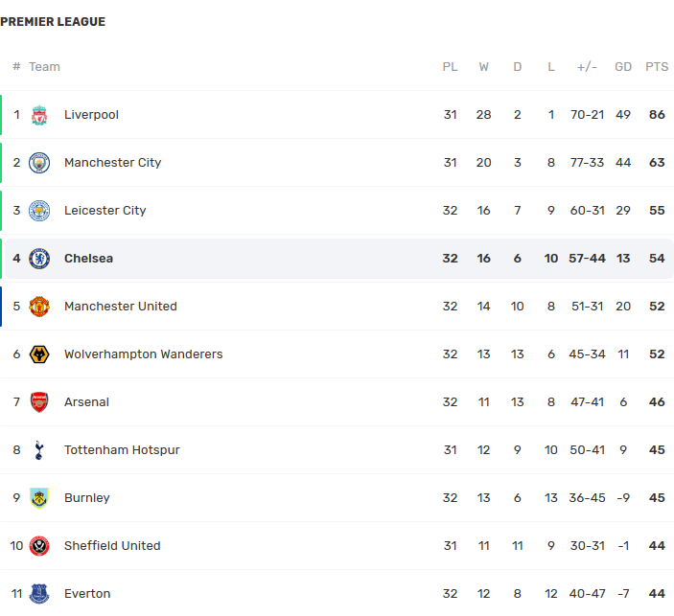Screen dimensions: 674x616
Task: Click the Wolverhampton Wanderers wolf crest
Action: (39, 354)
